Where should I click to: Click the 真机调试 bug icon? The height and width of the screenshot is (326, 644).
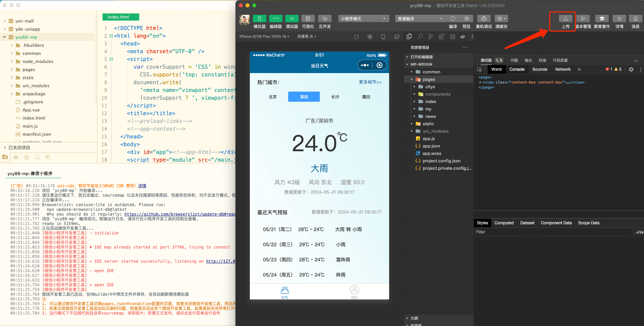(484, 19)
